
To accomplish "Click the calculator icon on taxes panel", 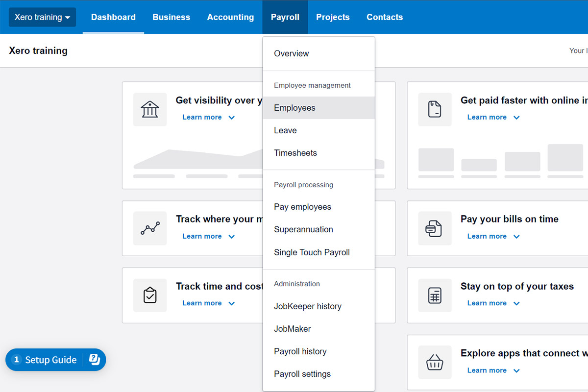I will tap(435, 295).
